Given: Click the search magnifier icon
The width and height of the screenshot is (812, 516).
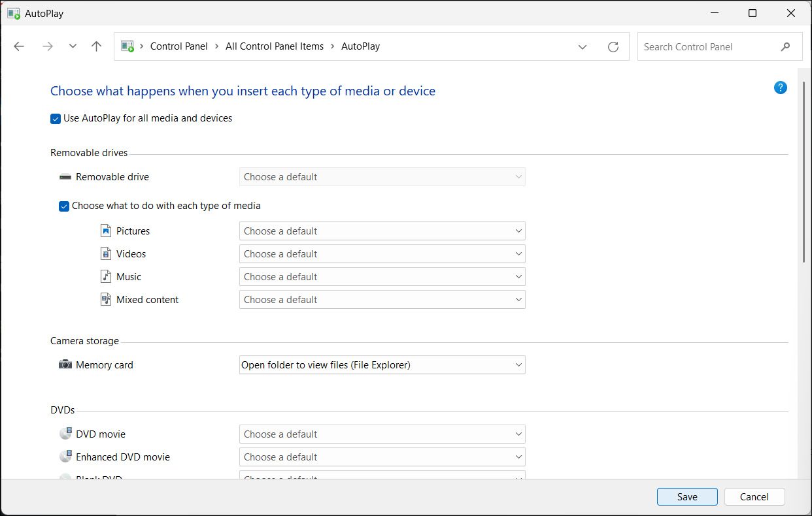Looking at the screenshot, I should 785,47.
